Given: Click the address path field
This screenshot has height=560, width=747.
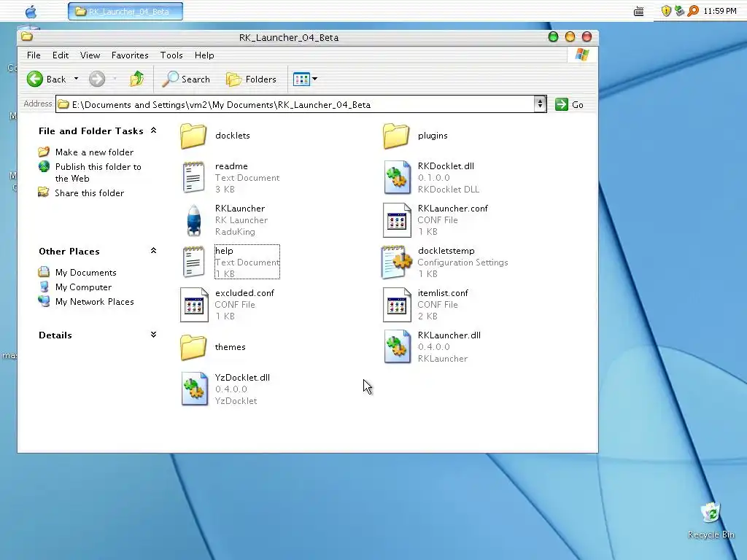Looking at the screenshot, I should (x=295, y=104).
